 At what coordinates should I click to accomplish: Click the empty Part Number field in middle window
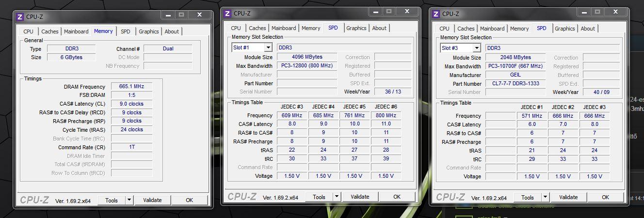307,83
